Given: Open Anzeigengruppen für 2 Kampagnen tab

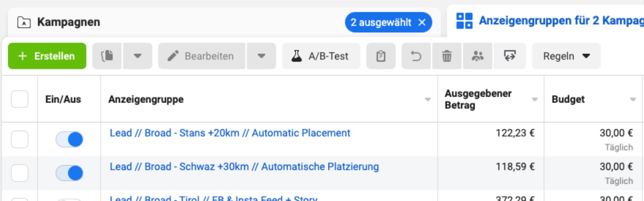Looking at the screenshot, I should (550, 21).
